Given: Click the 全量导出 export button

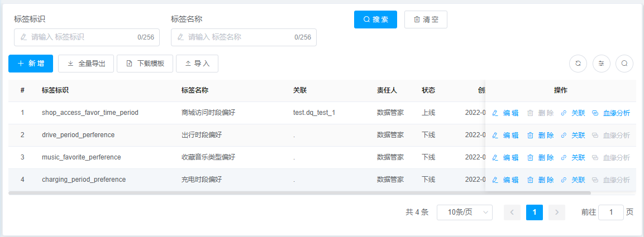Looking at the screenshot, I should pos(86,64).
